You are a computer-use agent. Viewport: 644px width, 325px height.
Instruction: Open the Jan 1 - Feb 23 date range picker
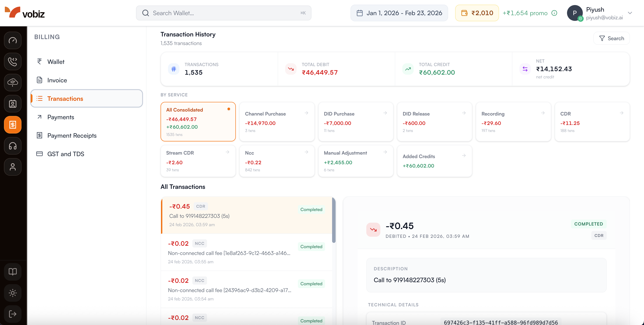(399, 13)
